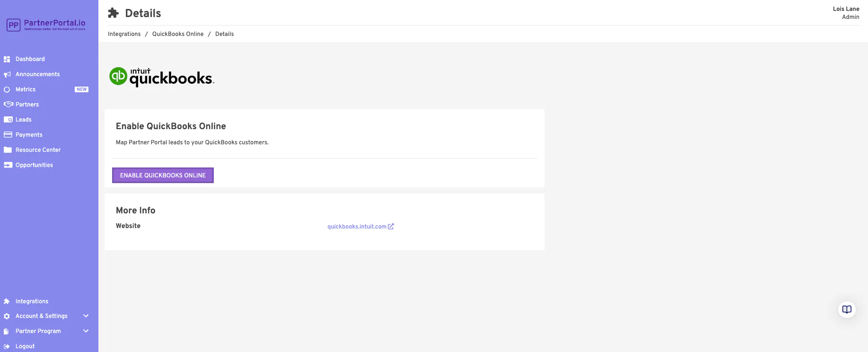Click the More Info heading
Image resolution: width=868 pixels, height=352 pixels.
(136, 211)
